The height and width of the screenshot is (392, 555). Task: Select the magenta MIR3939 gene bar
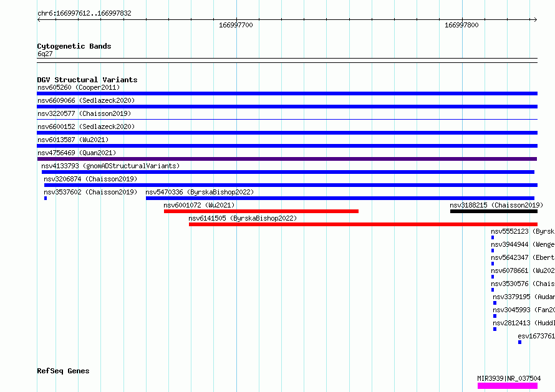point(508,386)
